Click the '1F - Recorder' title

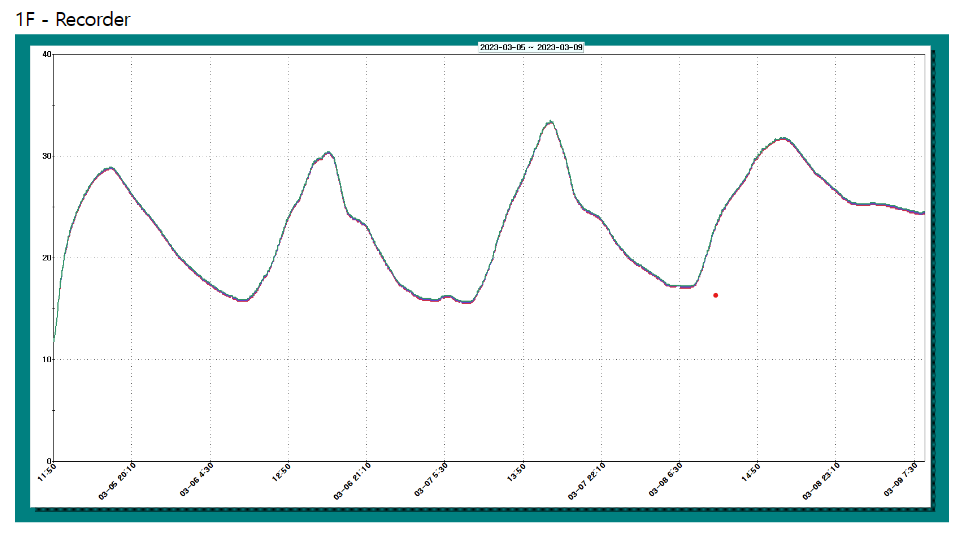coord(73,18)
